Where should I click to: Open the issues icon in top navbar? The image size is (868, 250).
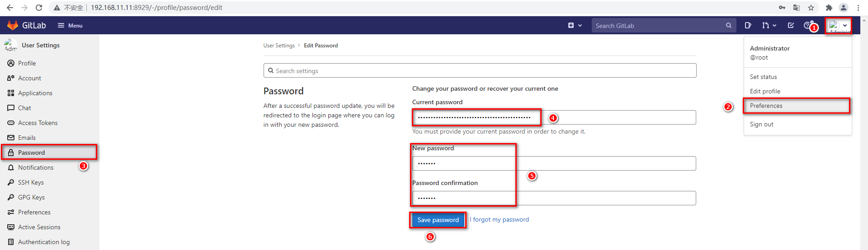click(748, 25)
